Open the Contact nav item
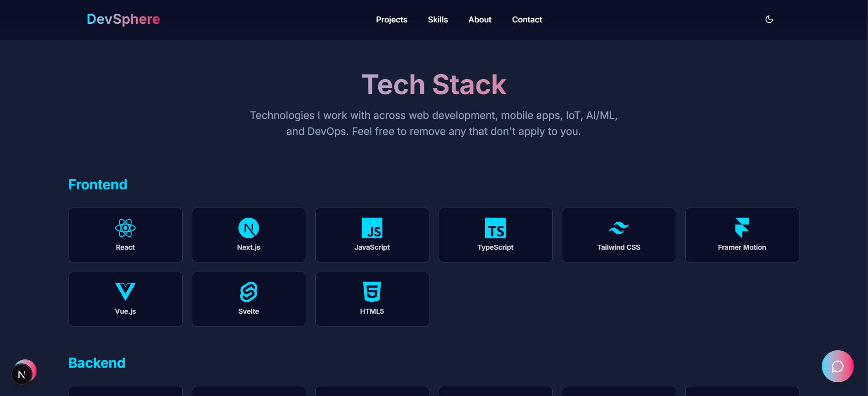The image size is (868, 396). tap(527, 20)
